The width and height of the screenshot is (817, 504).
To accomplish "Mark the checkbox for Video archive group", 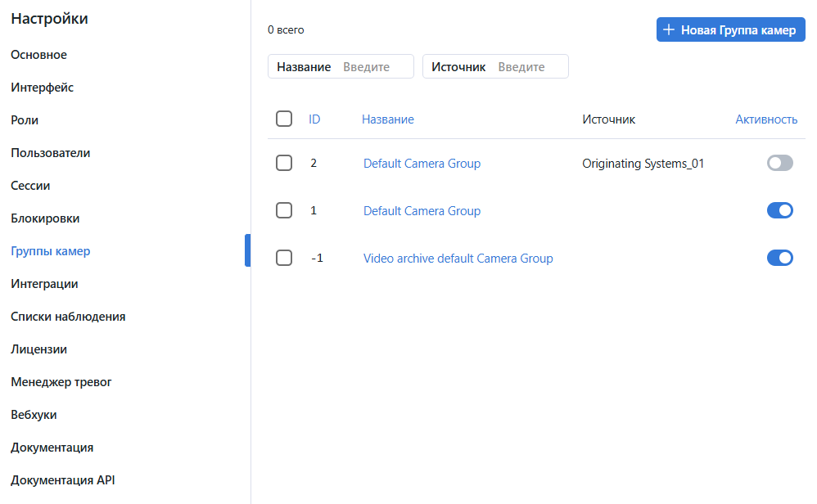I will [284, 259].
